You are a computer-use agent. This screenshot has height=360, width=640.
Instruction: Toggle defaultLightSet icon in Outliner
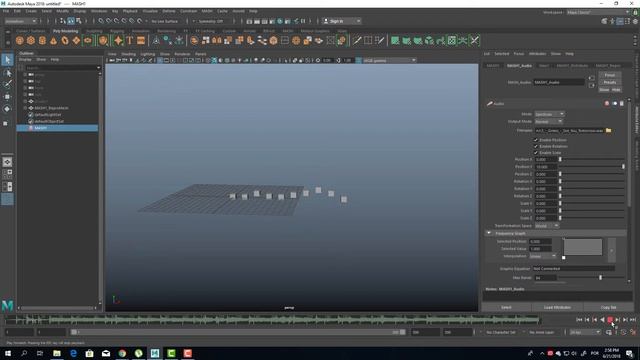[x=31, y=115]
